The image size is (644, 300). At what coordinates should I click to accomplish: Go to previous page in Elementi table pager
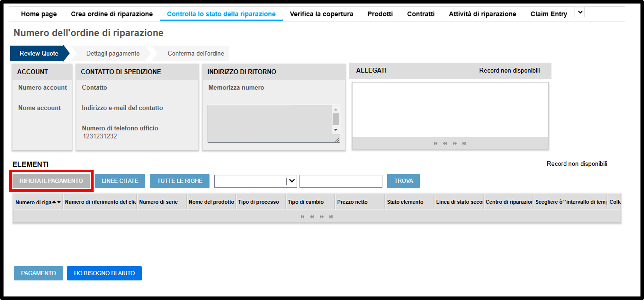[312, 217]
